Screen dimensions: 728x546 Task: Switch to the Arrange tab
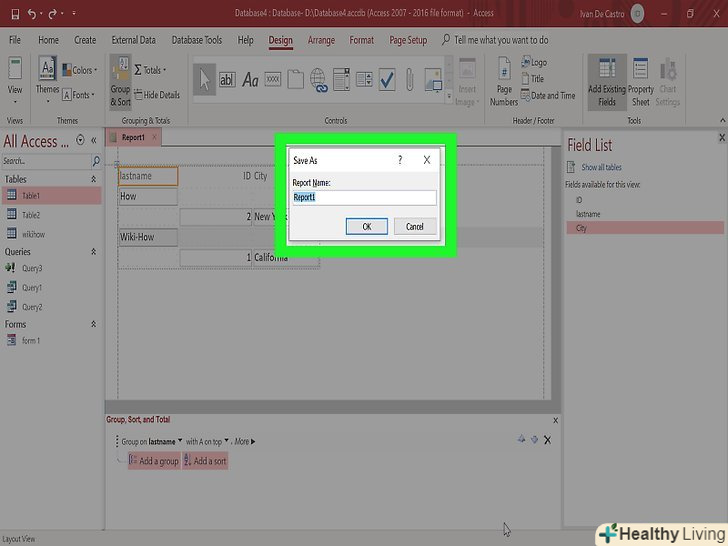pos(321,40)
